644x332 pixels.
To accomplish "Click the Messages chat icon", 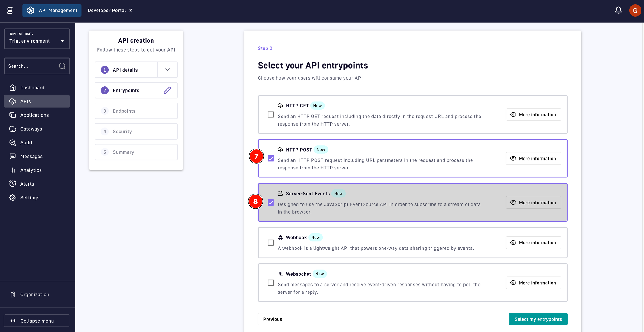I will click(x=12, y=156).
